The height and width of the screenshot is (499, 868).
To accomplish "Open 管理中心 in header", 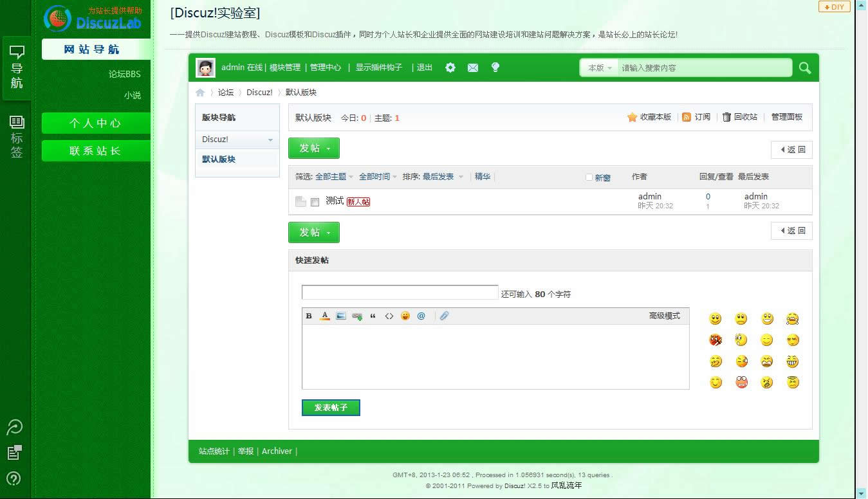I will click(326, 68).
